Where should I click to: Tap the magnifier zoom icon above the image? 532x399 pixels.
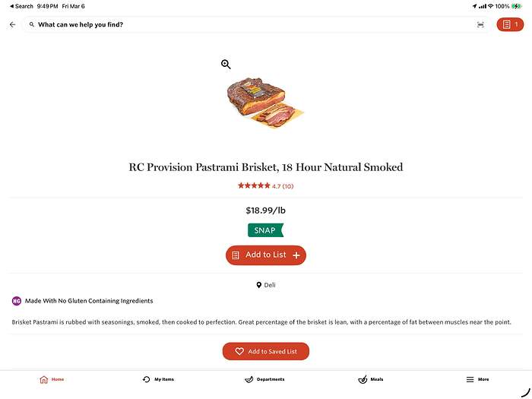[226, 65]
